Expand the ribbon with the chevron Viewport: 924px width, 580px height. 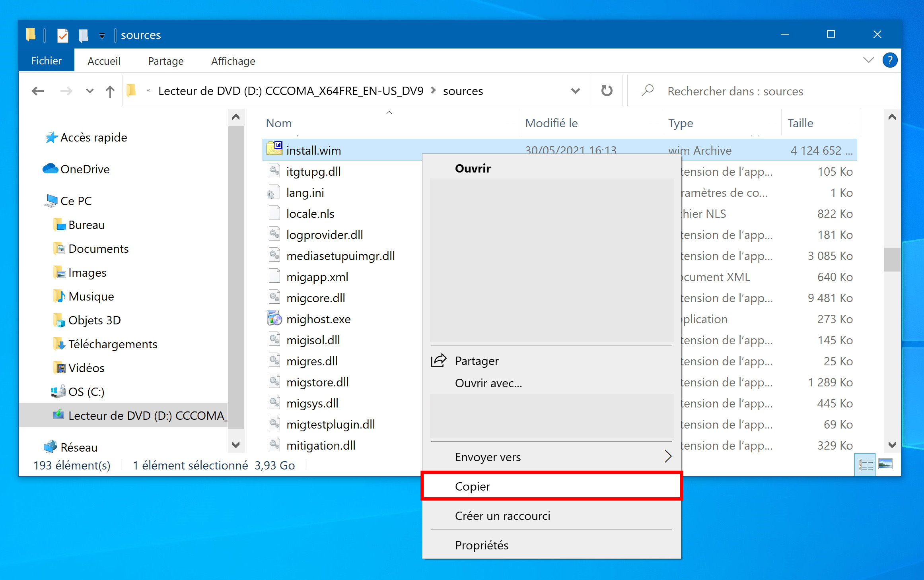tap(868, 60)
